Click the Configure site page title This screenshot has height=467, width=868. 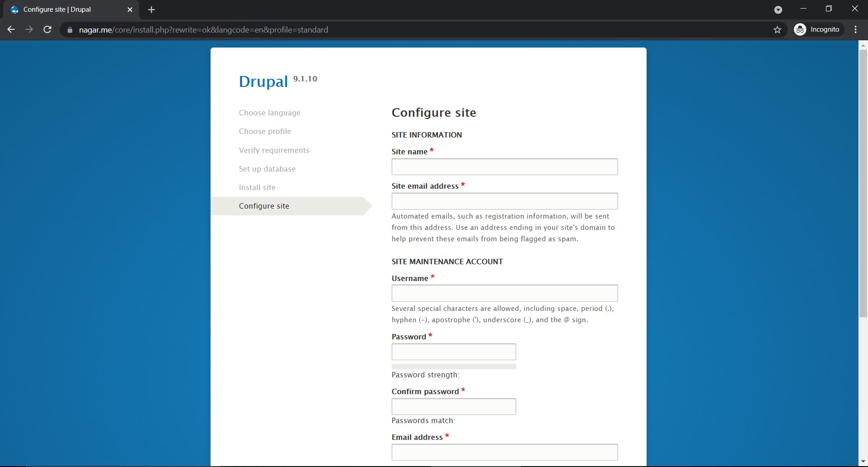point(434,112)
